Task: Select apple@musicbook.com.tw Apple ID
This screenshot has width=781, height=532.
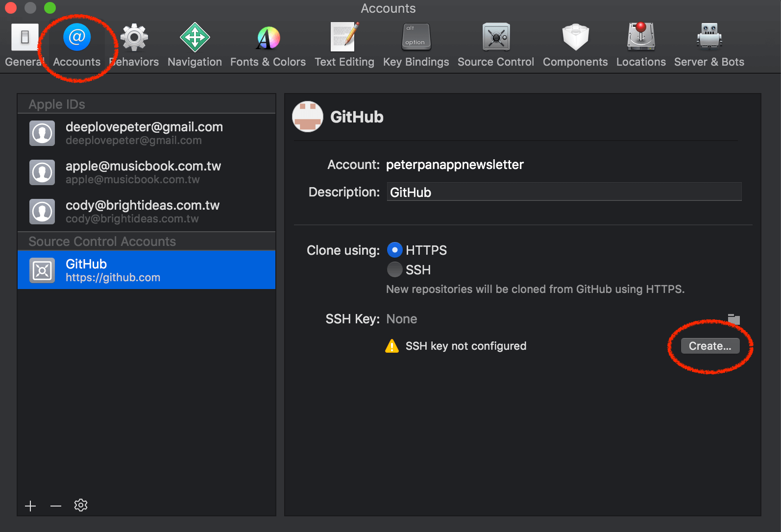Action: 146,172
